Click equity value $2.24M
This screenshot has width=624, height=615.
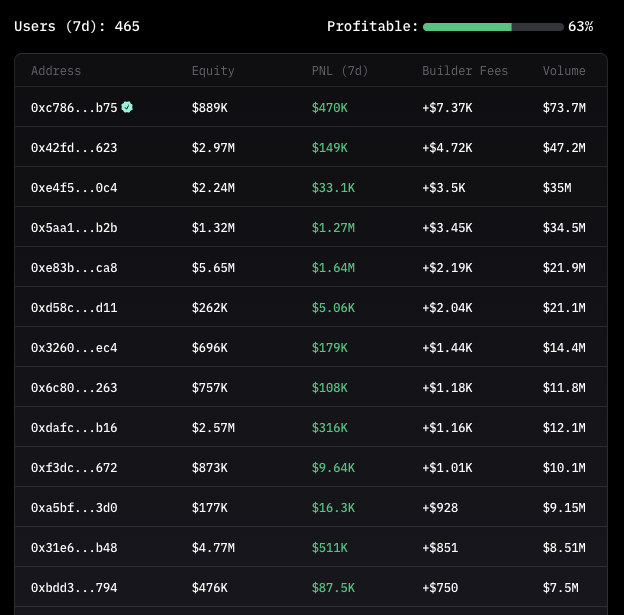(213, 188)
